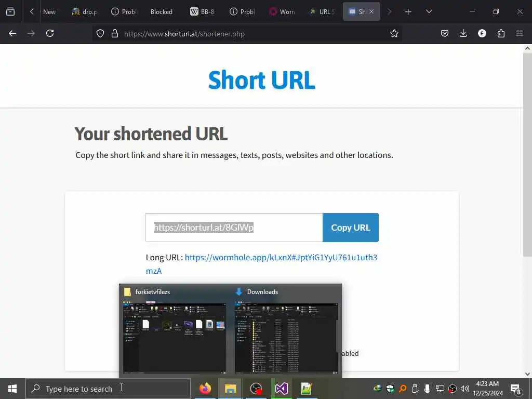Close the active Sh tab

(371, 11)
